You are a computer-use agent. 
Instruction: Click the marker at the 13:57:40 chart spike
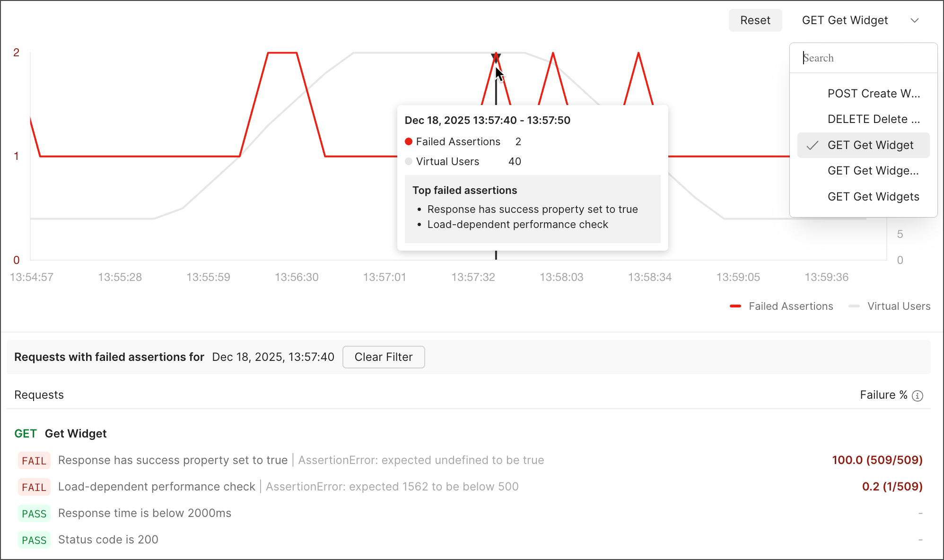496,55
